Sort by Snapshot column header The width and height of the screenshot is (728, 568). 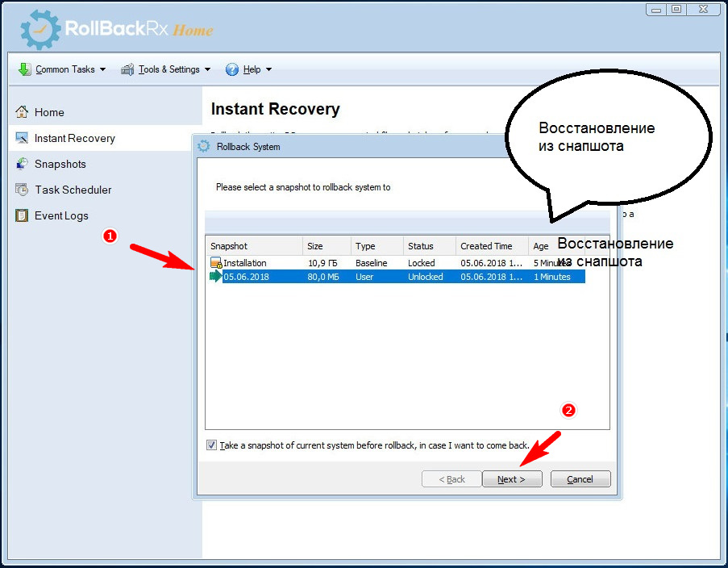point(255,246)
